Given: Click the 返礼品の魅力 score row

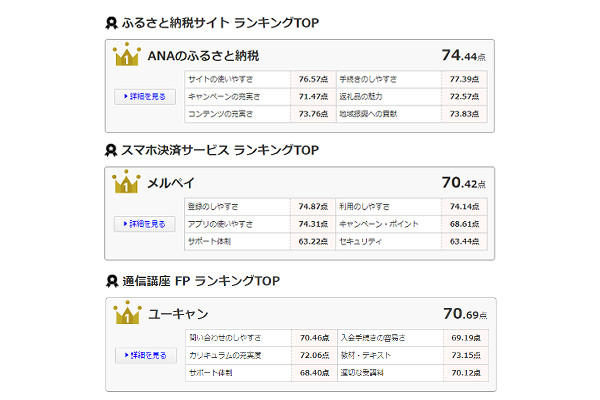Looking at the screenshot, I should [411, 96].
